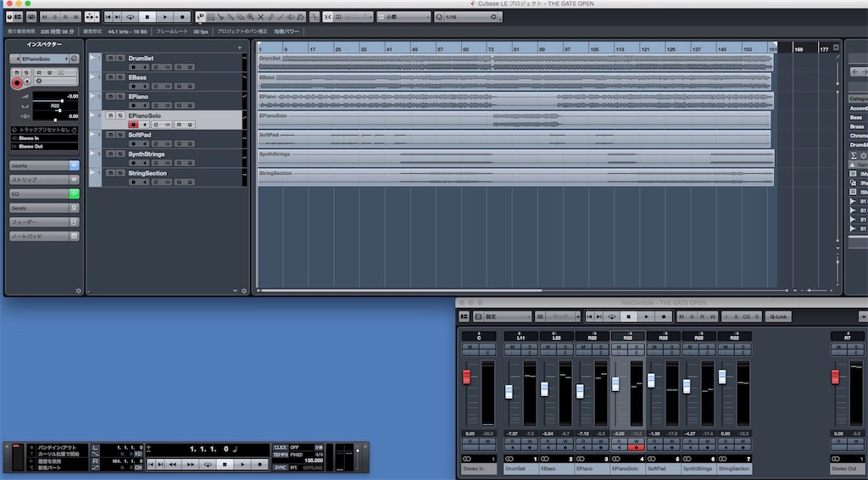
Task: Toggle Snap on/off in toolbar
Action: point(328,17)
